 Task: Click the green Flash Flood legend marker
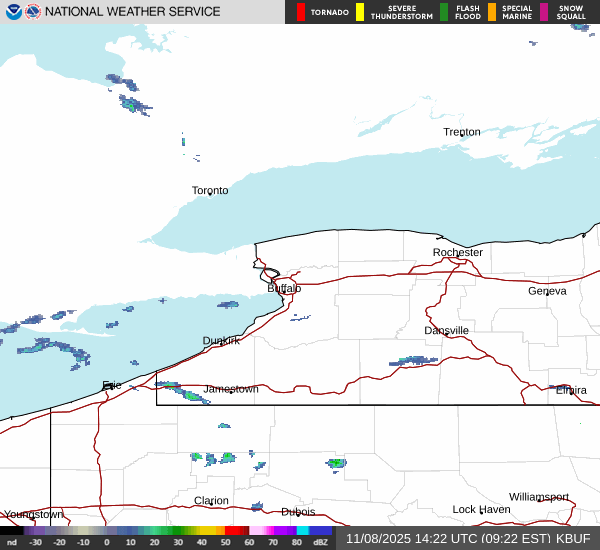[444, 12]
